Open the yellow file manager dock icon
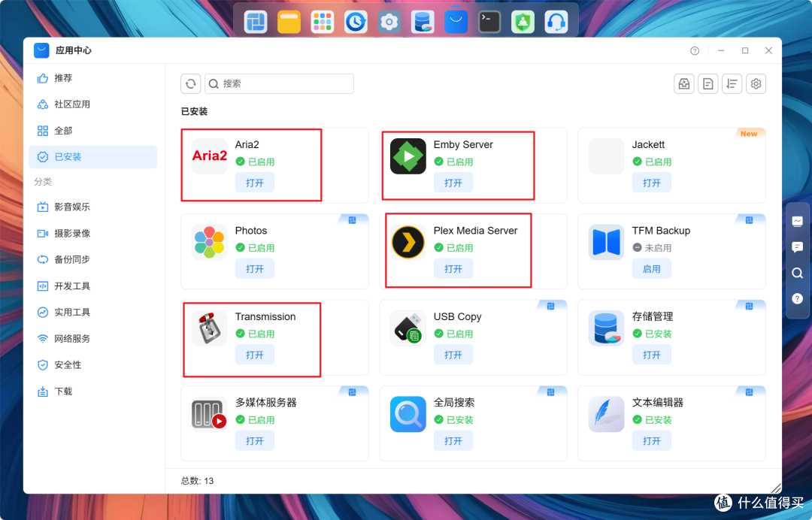Image resolution: width=812 pixels, height=520 pixels. pyautogui.click(x=289, y=22)
